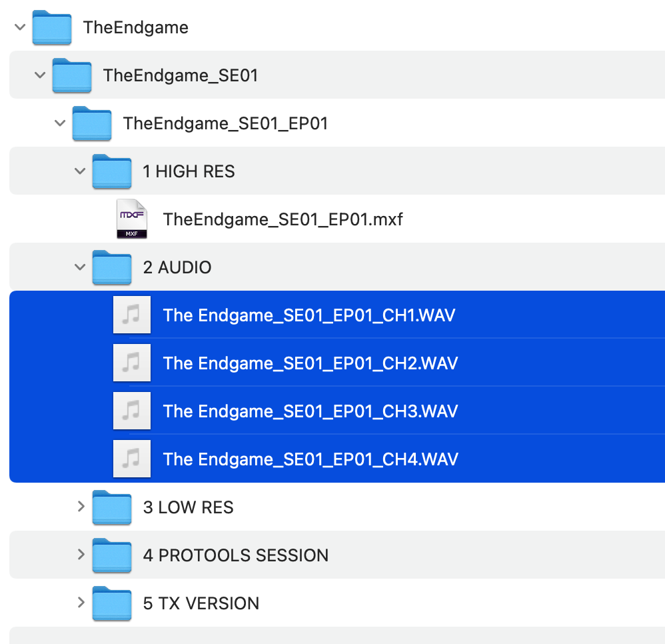This screenshot has height=644, width=665.
Task: Click the TheEndgame_SE01_EP01 folder icon
Action: click(91, 123)
